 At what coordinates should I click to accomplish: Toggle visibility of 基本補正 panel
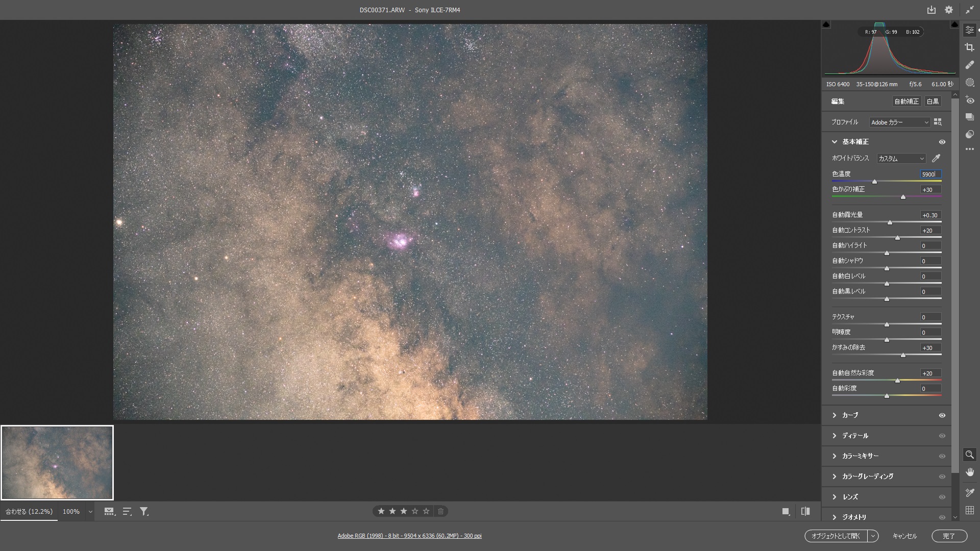pyautogui.click(x=942, y=142)
